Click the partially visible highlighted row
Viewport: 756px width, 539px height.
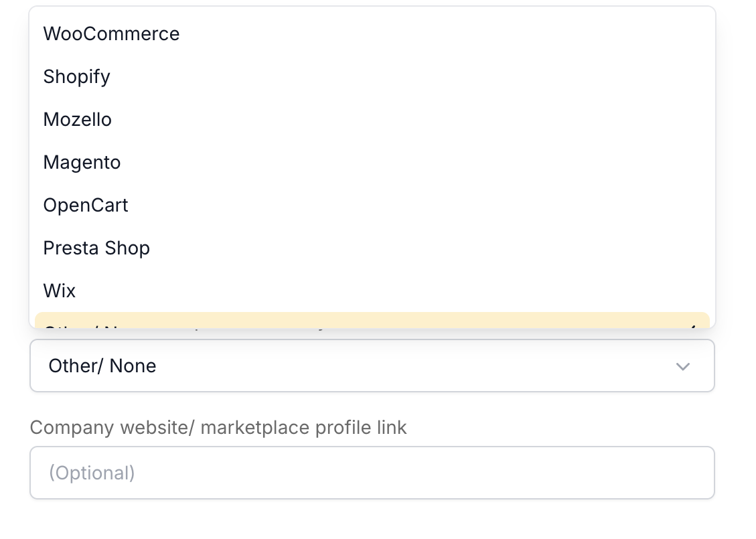click(268, 321)
